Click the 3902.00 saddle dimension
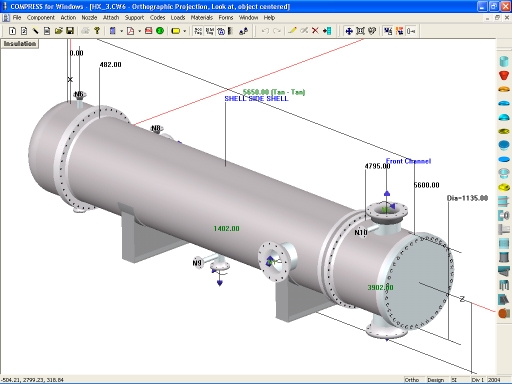 click(x=380, y=287)
